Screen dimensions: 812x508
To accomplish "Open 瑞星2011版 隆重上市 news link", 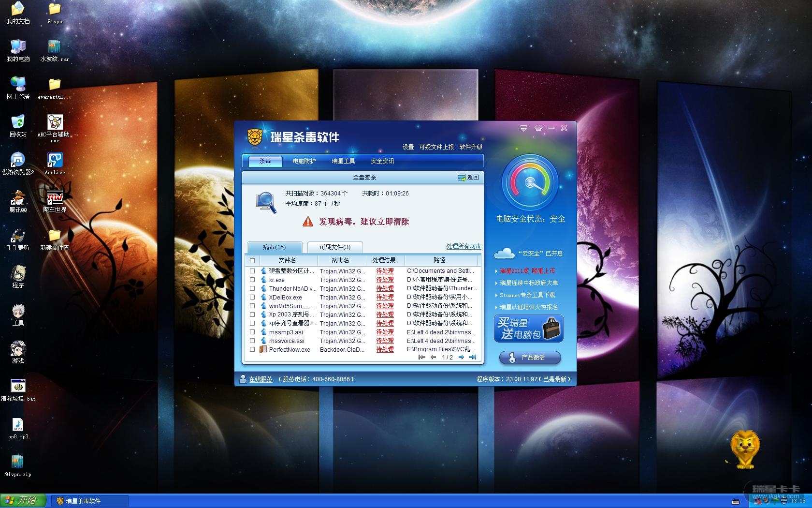I will pos(527,271).
